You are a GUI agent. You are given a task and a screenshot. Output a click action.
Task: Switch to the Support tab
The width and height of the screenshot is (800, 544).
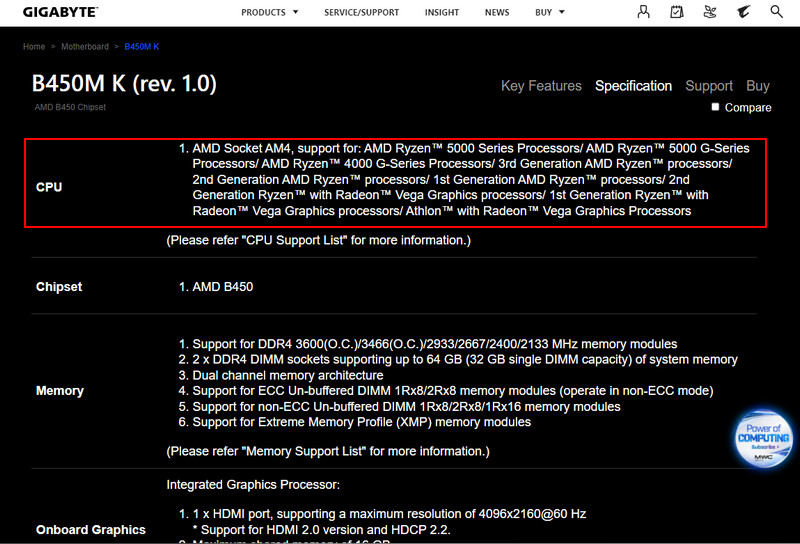(709, 86)
